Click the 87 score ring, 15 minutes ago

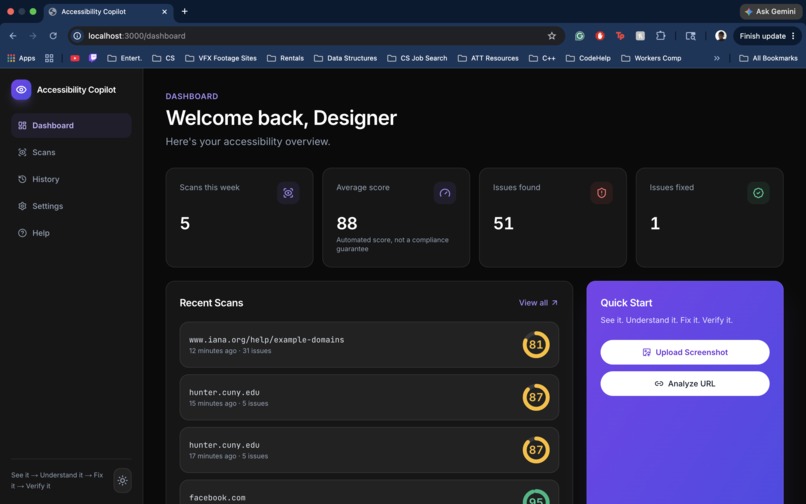pos(536,397)
